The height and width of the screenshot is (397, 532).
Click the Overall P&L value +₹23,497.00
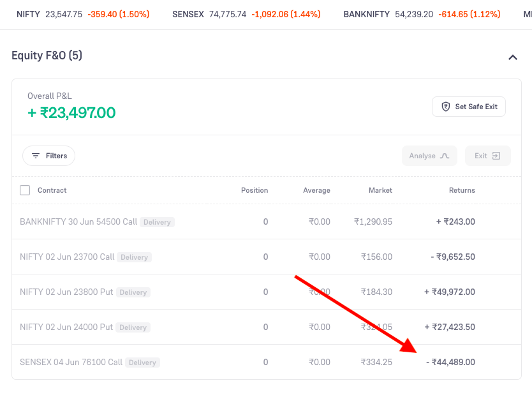pyautogui.click(x=71, y=113)
